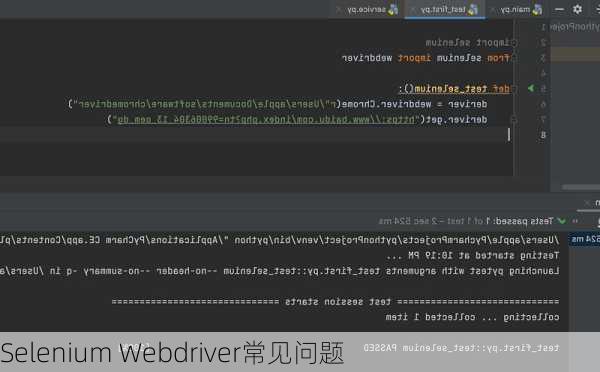
Task: Switch to the service.py editor tab
Action: pos(367,10)
